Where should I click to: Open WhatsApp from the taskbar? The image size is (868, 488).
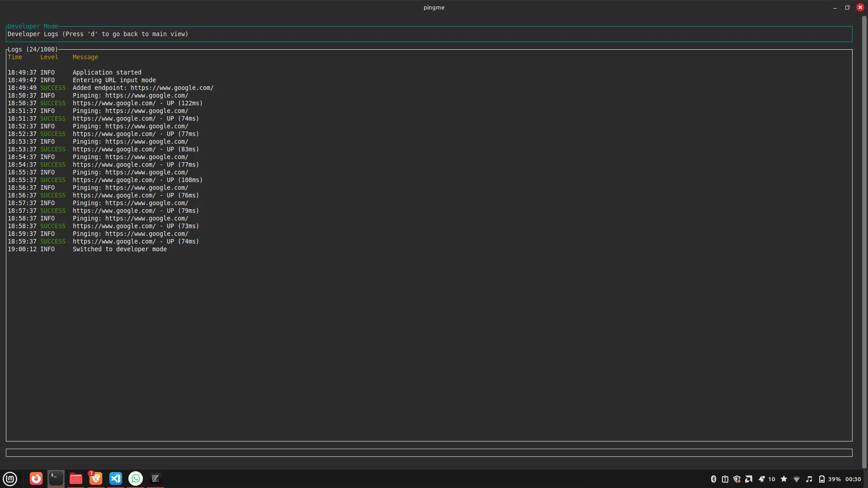coord(136,479)
